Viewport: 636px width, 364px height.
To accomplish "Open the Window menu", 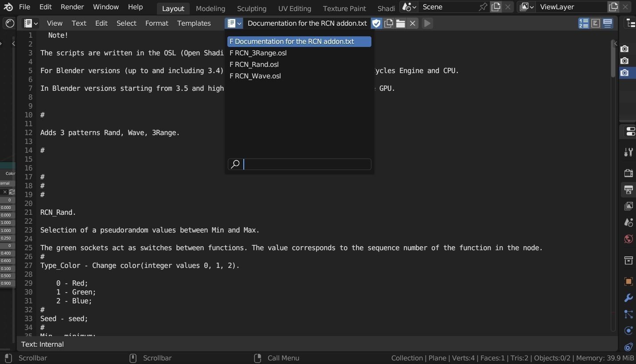I will tap(105, 7).
